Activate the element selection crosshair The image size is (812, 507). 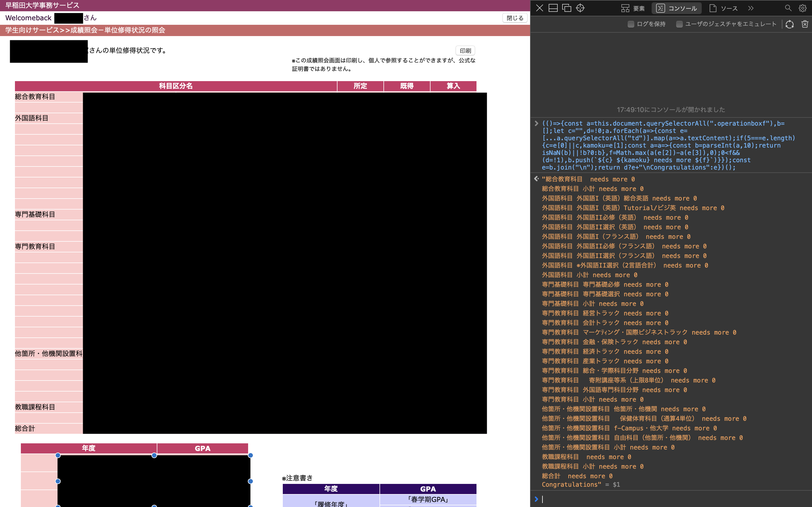(580, 8)
